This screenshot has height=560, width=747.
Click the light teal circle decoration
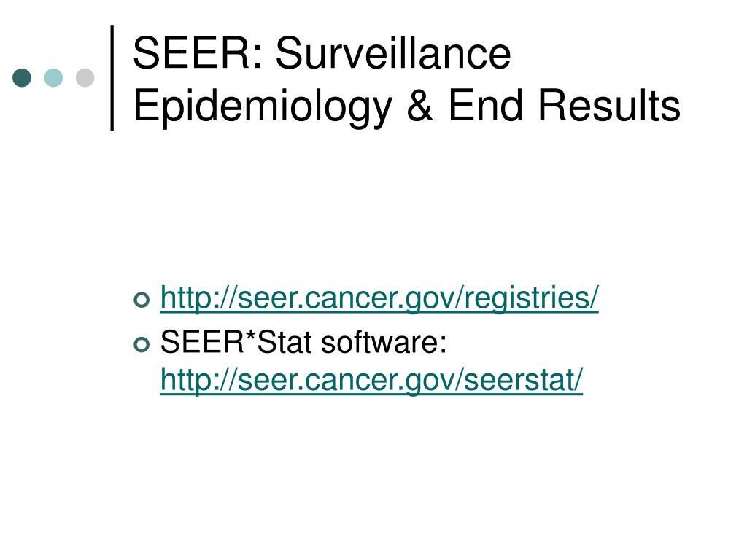(53, 77)
